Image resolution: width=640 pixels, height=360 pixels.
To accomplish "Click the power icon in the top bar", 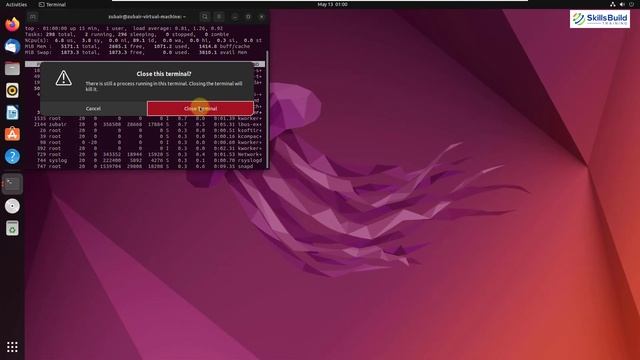I will pyautogui.click(x=631, y=4).
